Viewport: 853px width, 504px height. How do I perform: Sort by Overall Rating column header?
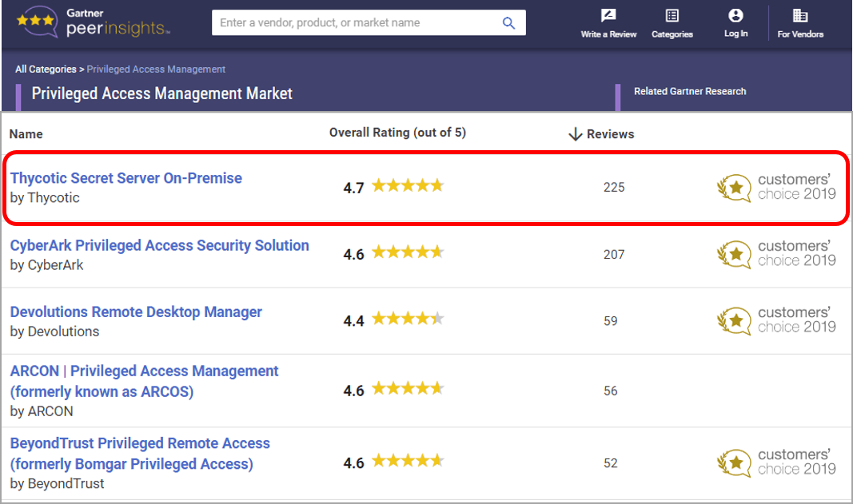pyautogui.click(x=397, y=133)
